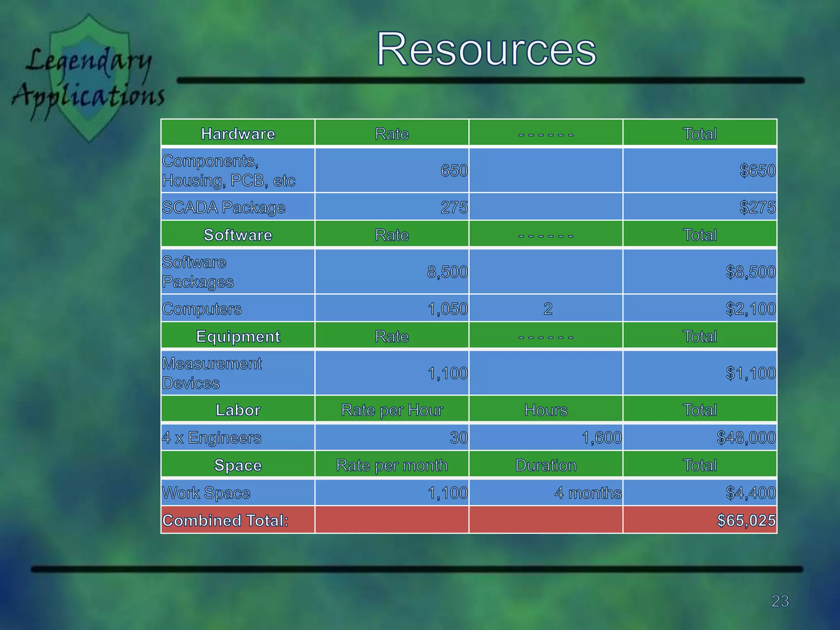Click the Measurement Devices row label

212,373
